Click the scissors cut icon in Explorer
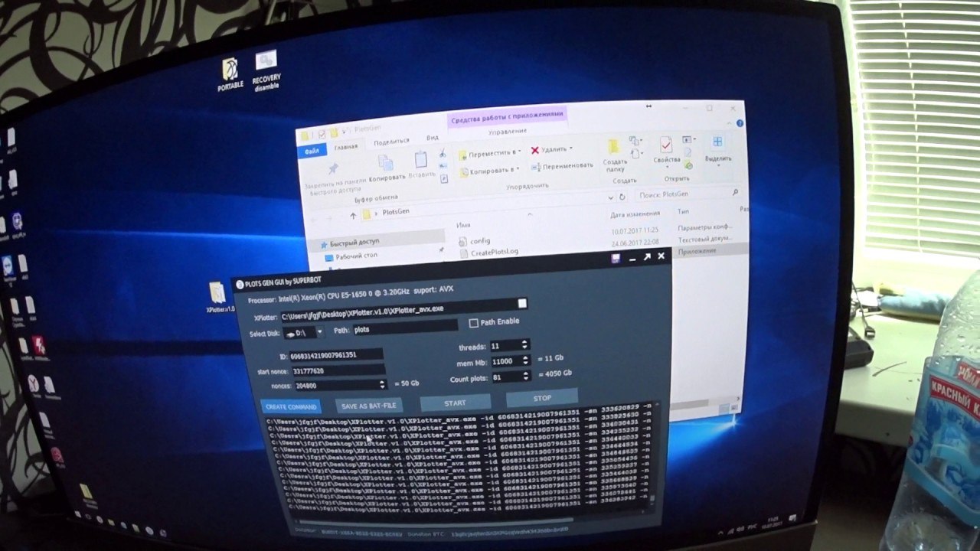The height and width of the screenshot is (551, 980). (x=443, y=154)
